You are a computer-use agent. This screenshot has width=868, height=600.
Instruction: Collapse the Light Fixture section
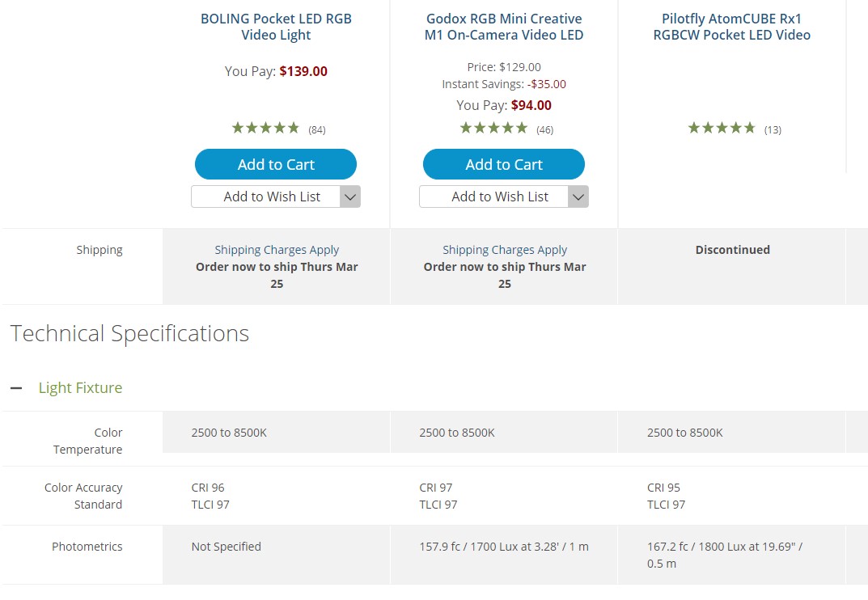17,388
